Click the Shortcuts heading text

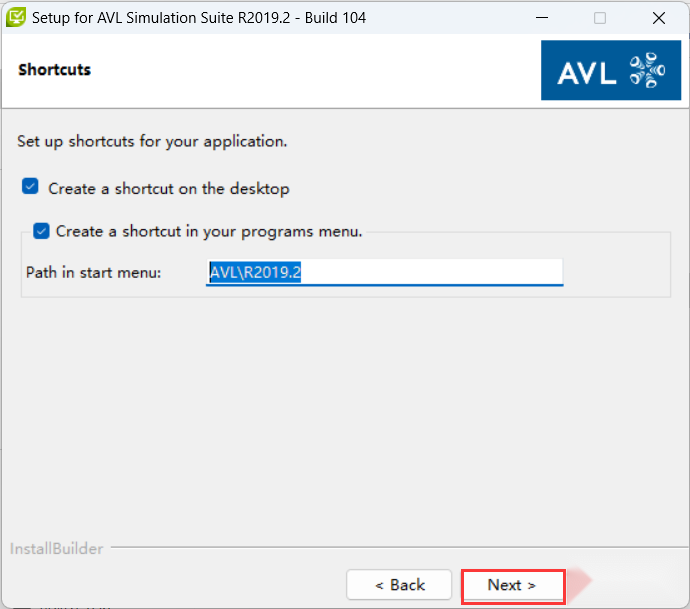point(55,70)
